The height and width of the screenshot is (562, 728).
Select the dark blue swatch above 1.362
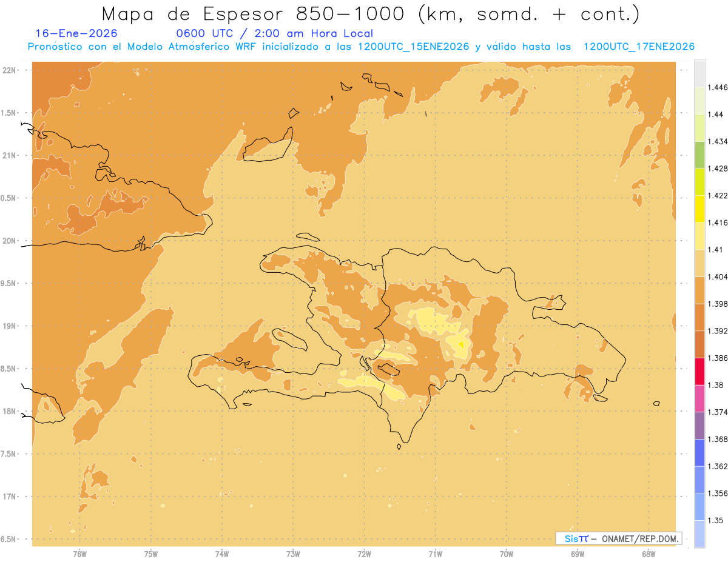pyautogui.click(x=699, y=452)
